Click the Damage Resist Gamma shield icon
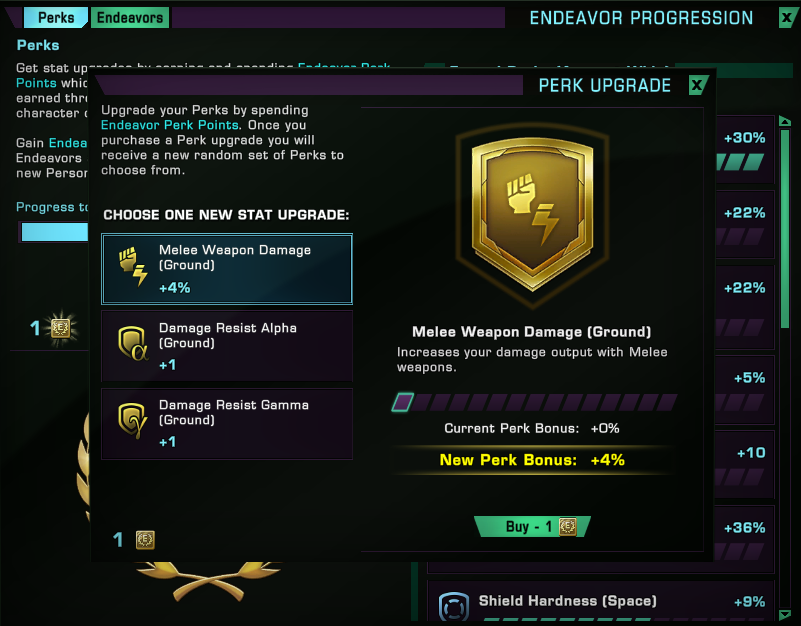Screen dimensions: 801x626 coord(132,421)
